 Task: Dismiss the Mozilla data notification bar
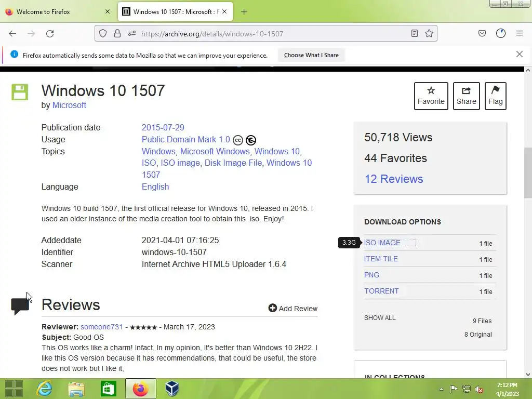(x=520, y=54)
